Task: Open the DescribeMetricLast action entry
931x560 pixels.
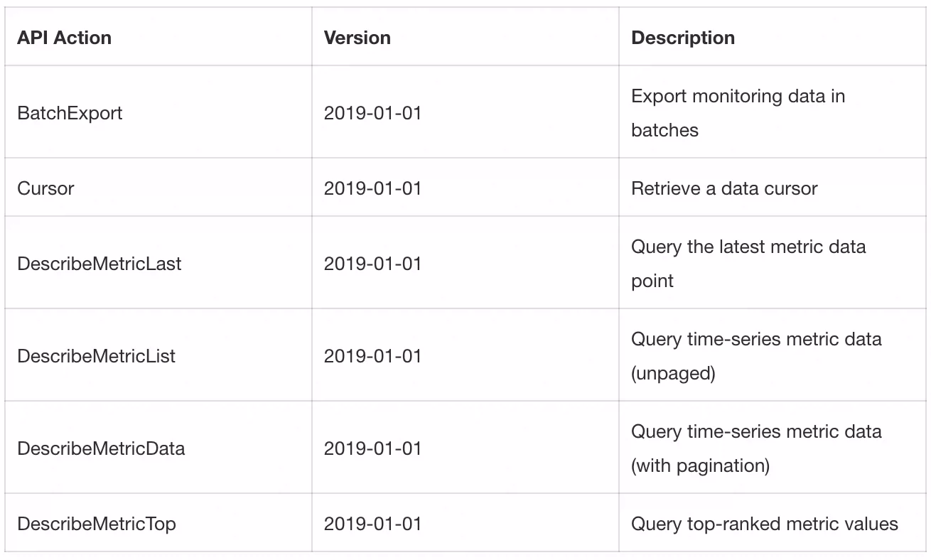Action: (x=99, y=264)
